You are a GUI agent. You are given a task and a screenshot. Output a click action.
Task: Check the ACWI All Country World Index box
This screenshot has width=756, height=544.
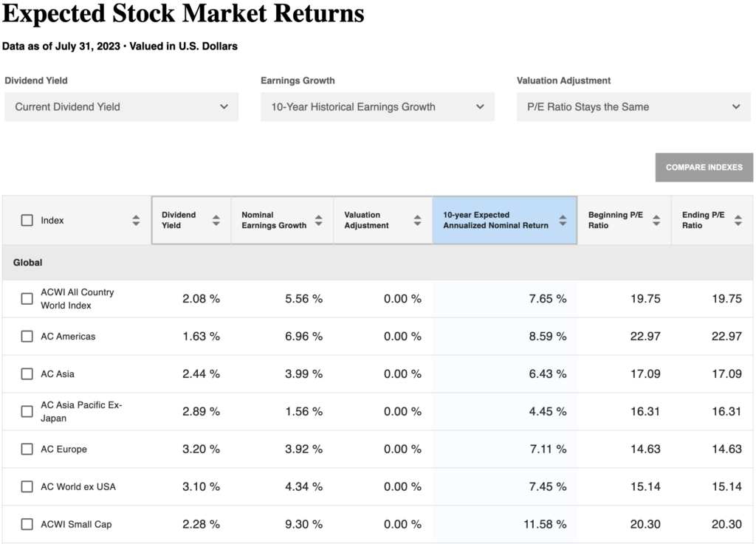(x=27, y=299)
